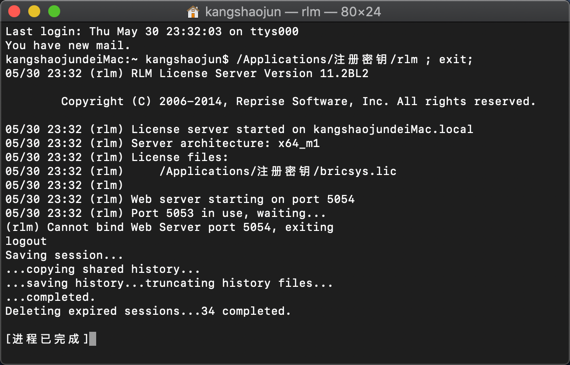Click the 'You have new mail.' line
This screenshot has height=365, width=570.
68,45
